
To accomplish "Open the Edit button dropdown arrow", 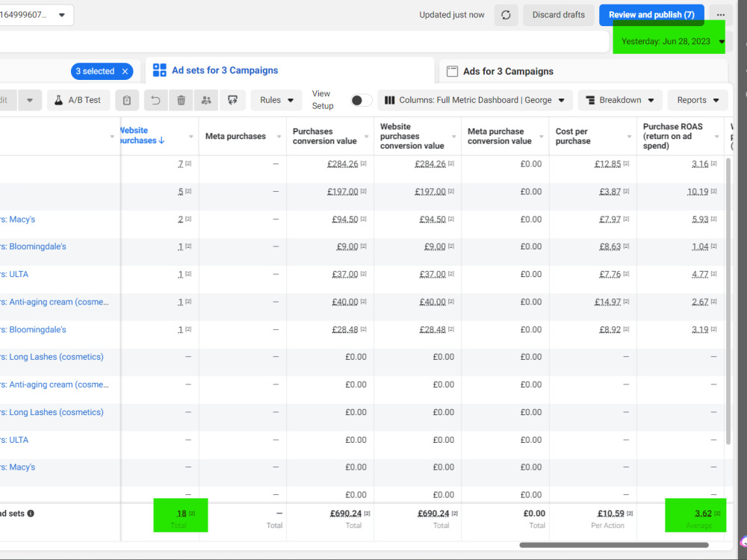I will (30, 100).
